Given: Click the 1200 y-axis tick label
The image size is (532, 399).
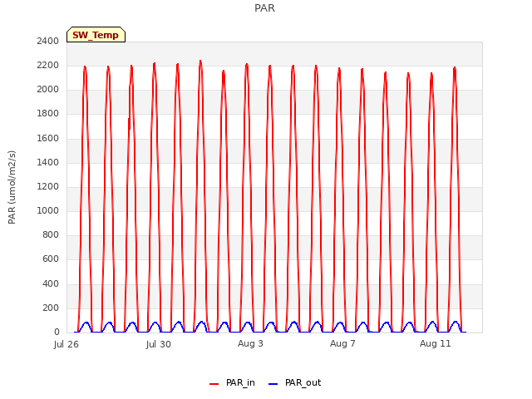Looking at the screenshot, I should pos(48,186).
